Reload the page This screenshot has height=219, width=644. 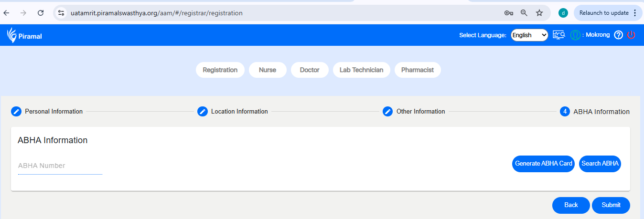coord(41,13)
